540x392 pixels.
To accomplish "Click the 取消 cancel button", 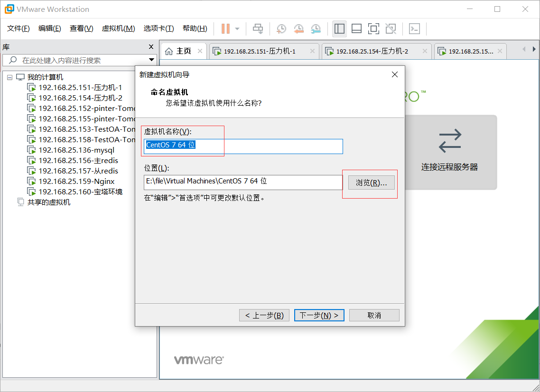I will [374, 315].
